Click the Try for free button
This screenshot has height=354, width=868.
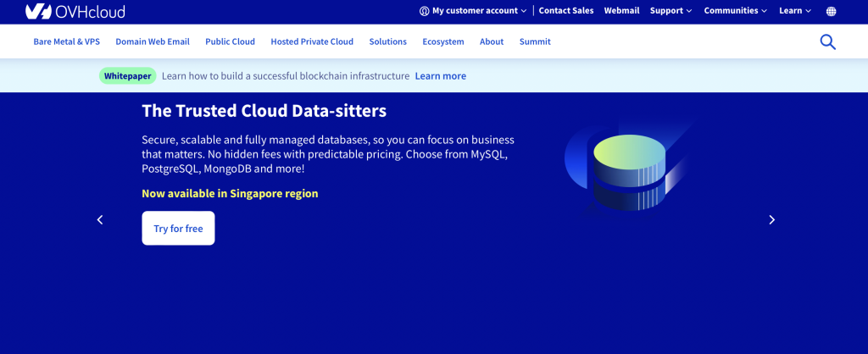click(178, 228)
